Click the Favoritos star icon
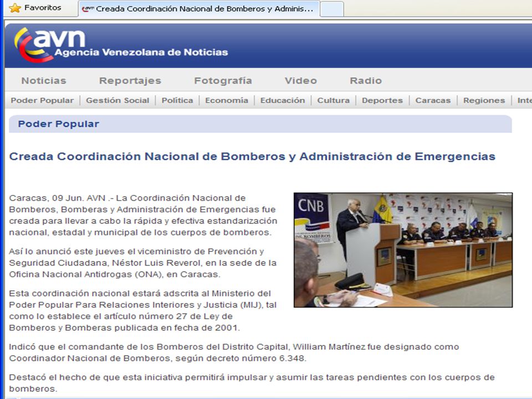The height and width of the screenshot is (399, 532). [x=15, y=8]
